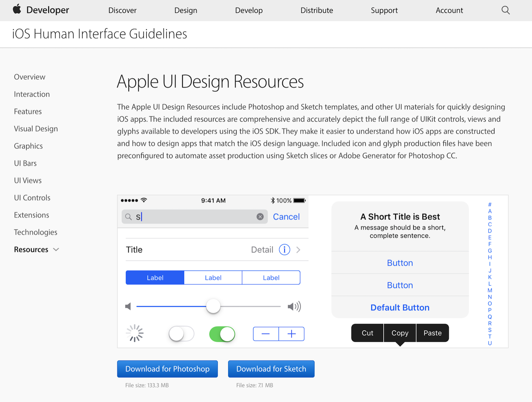Screen dimensions: 532x402
Task: Click the first Button in alert
Action: [400, 263]
